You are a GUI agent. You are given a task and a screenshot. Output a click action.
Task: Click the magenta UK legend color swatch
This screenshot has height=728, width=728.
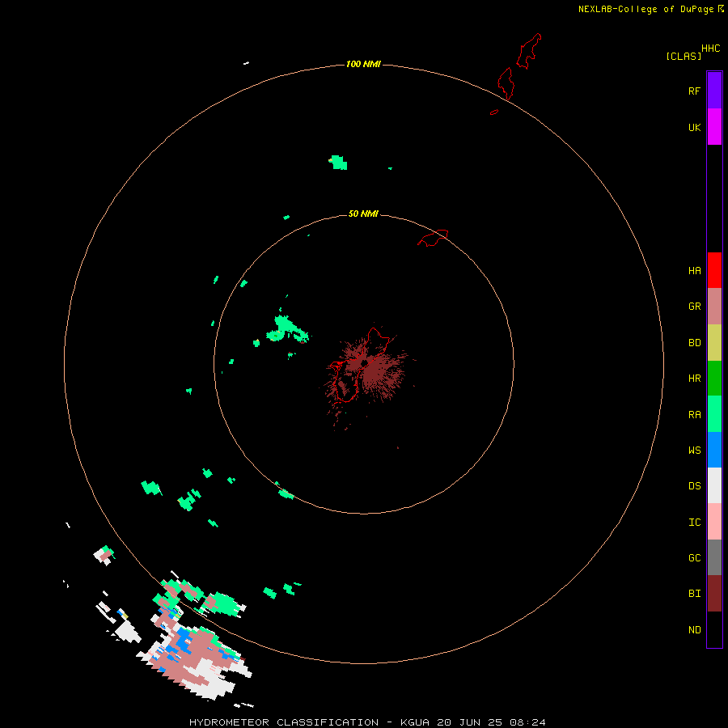(714, 127)
